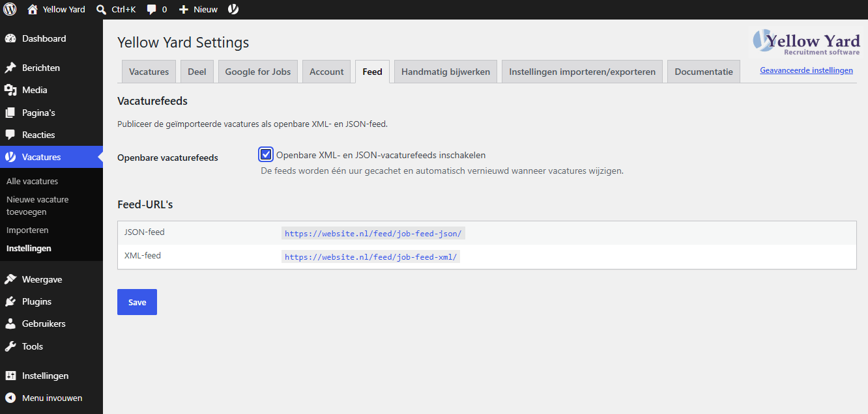Open the Reacties label in the sidebar menu
The height and width of the screenshot is (414, 868).
pyautogui.click(x=38, y=135)
